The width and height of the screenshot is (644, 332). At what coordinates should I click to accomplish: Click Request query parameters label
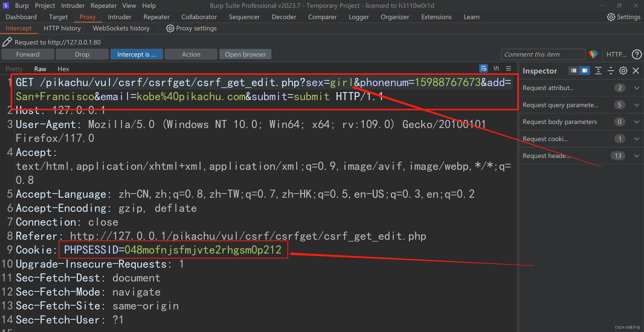[560, 105]
